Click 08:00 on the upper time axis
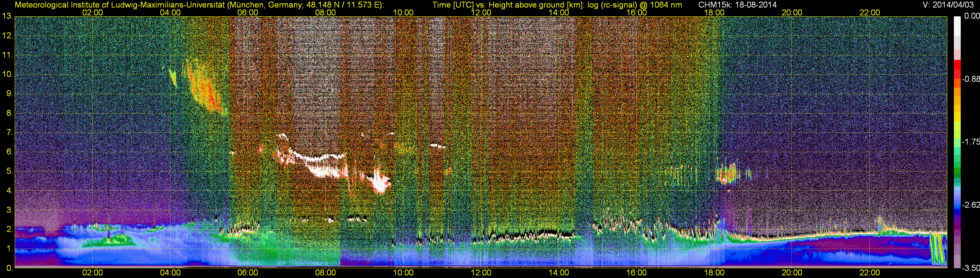The width and height of the screenshot is (980, 278). coord(326,12)
